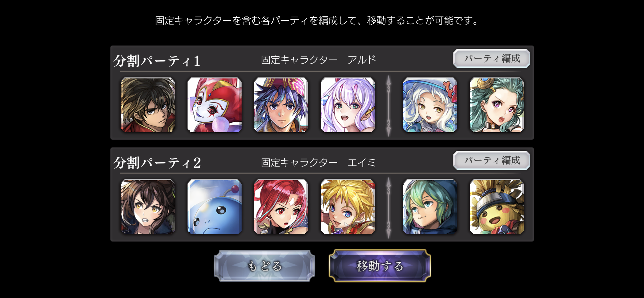Tap the yellow straw doll with headband
Screen dimensions: 644x298
497,207
